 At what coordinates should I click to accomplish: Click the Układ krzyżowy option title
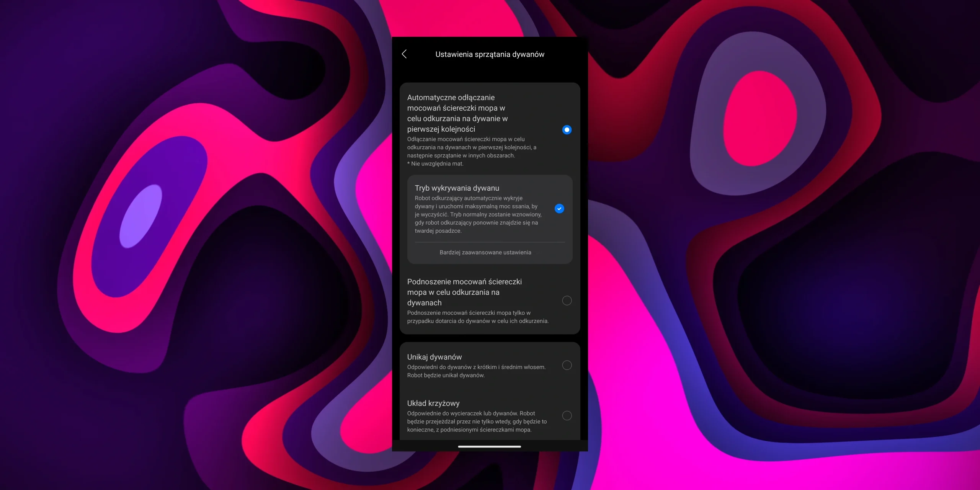(433, 403)
